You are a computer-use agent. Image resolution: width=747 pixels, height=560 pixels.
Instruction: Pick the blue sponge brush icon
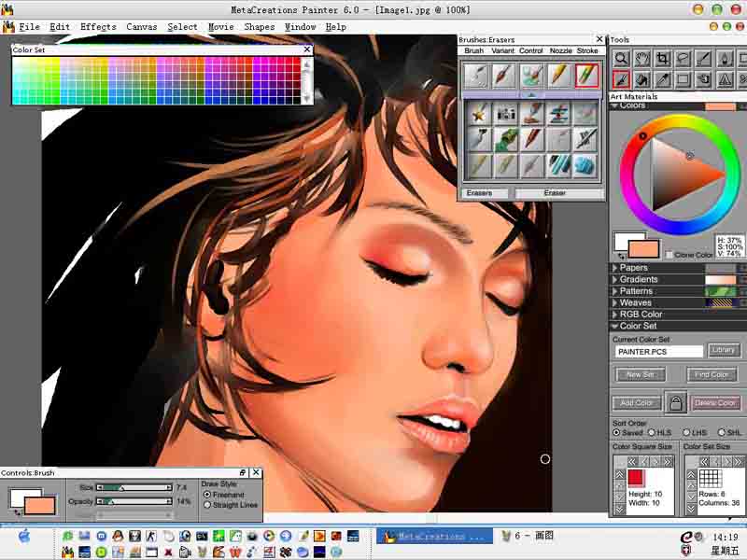tap(586, 166)
